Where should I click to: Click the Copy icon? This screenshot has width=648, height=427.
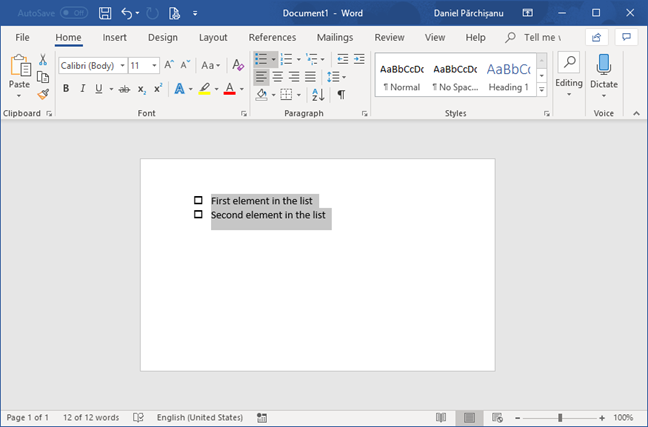[43, 77]
